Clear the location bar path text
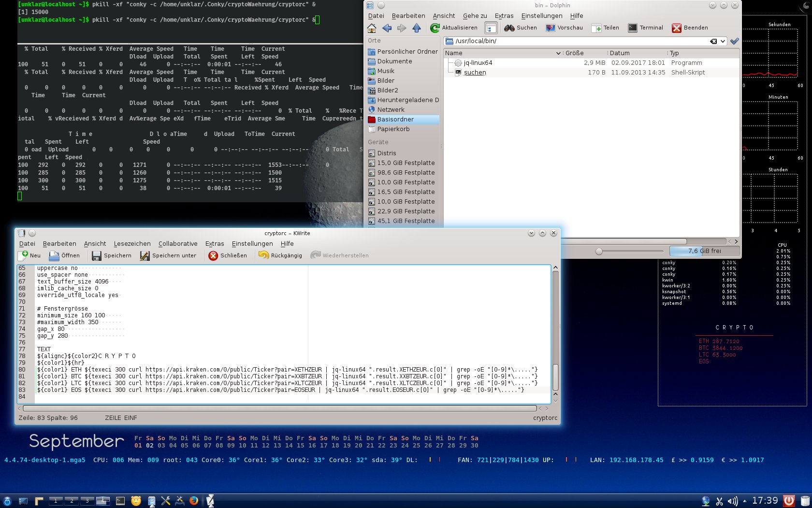The image size is (812, 508). click(713, 41)
